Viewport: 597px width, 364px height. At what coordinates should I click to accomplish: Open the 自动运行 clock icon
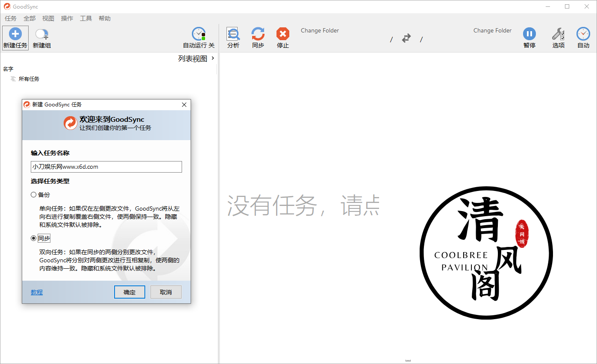pyautogui.click(x=199, y=34)
